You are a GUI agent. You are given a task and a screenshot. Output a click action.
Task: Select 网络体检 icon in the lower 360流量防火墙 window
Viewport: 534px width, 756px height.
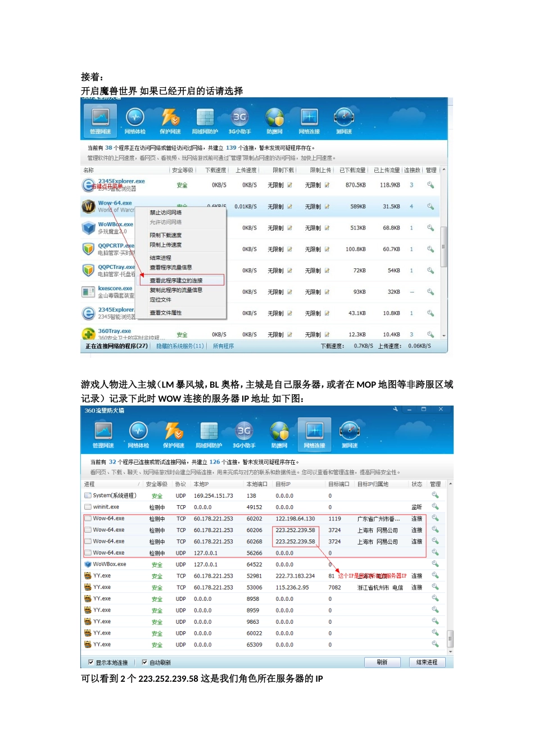[x=138, y=435]
